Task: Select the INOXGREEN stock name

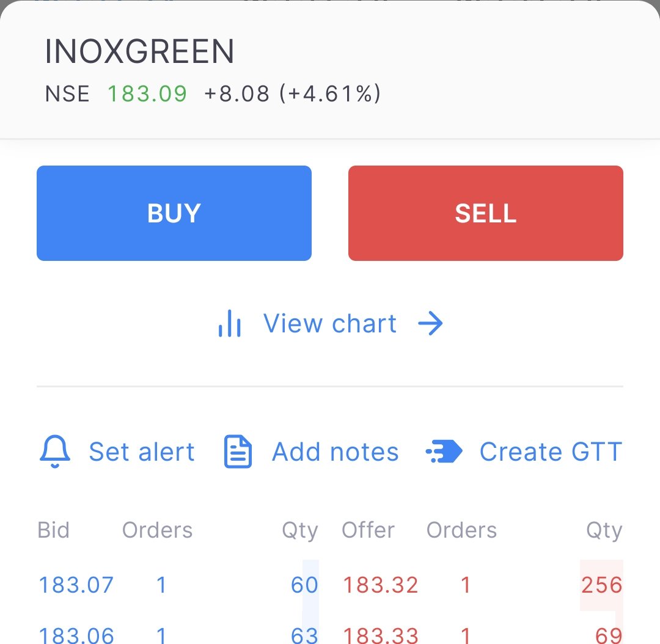Action: coord(139,51)
